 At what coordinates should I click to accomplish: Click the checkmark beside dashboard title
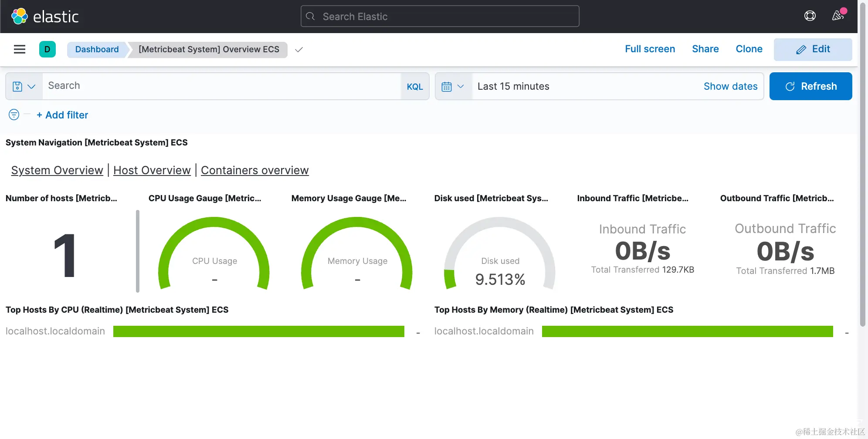click(x=299, y=50)
